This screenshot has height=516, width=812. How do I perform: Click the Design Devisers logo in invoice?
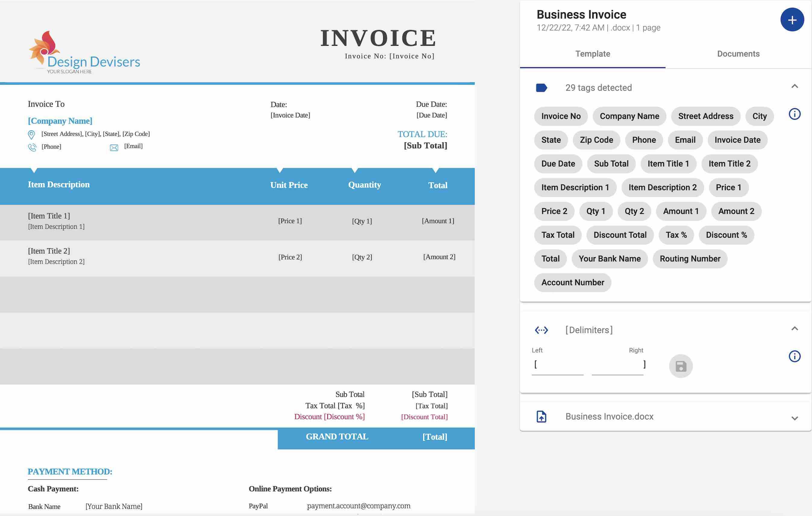pyautogui.click(x=84, y=53)
